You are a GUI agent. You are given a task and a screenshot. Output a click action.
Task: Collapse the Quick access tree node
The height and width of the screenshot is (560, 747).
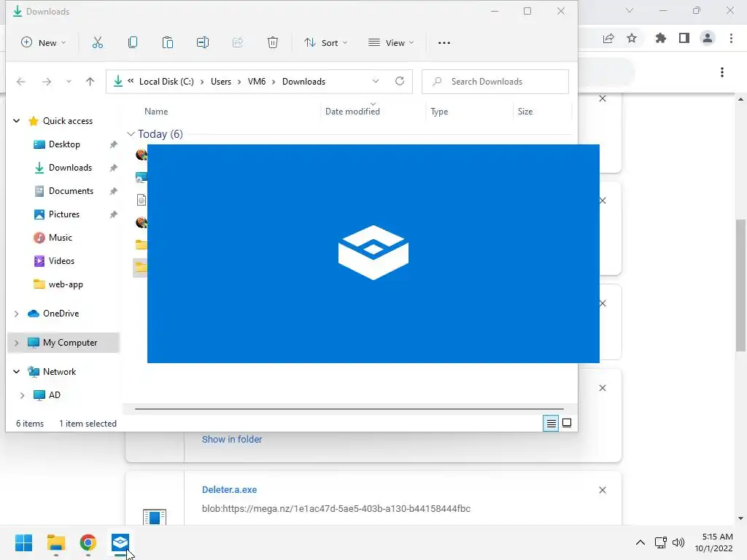pos(17,121)
